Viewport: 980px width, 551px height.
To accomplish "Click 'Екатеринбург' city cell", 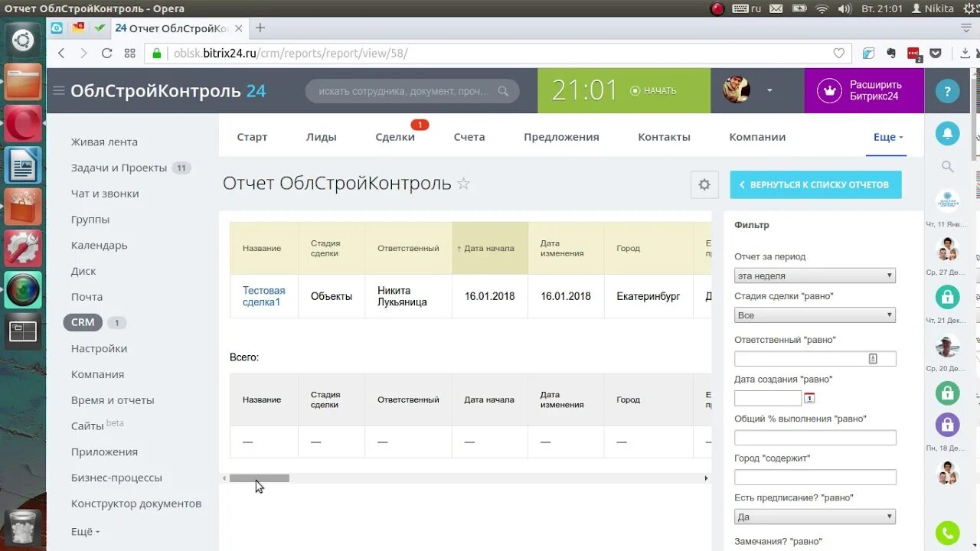I will (x=648, y=296).
